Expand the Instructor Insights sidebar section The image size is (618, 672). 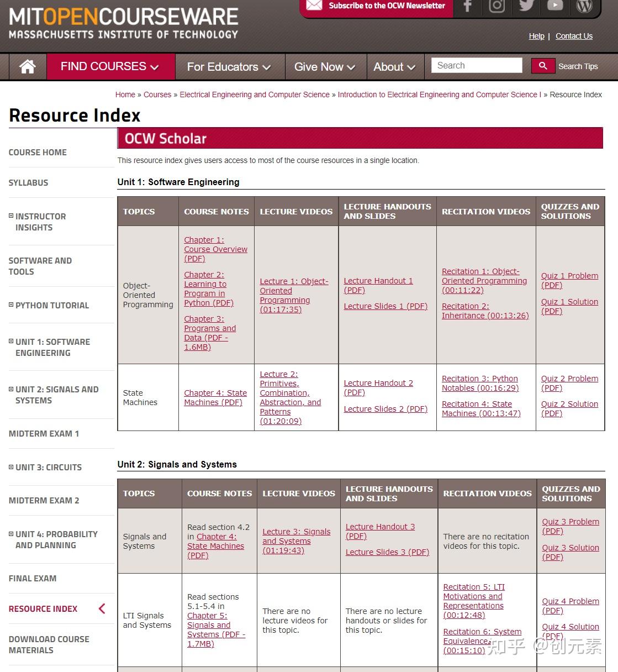(11, 216)
